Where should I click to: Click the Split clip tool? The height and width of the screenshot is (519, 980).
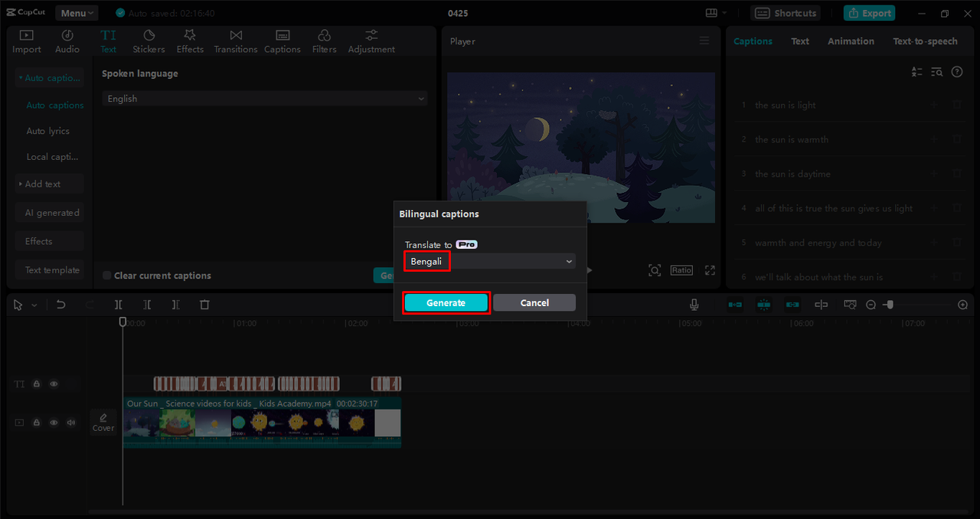pos(119,305)
